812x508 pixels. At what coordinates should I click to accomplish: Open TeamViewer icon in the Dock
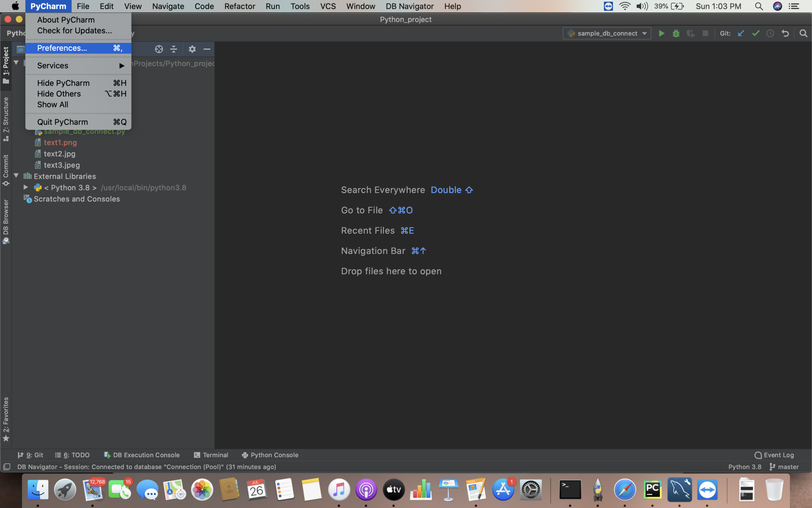tap(707, 490)
